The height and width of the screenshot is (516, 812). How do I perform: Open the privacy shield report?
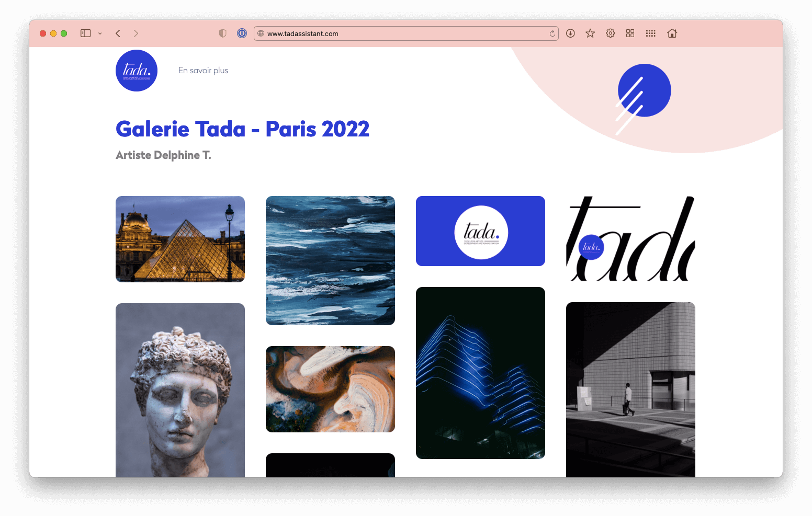click(223, 33)
